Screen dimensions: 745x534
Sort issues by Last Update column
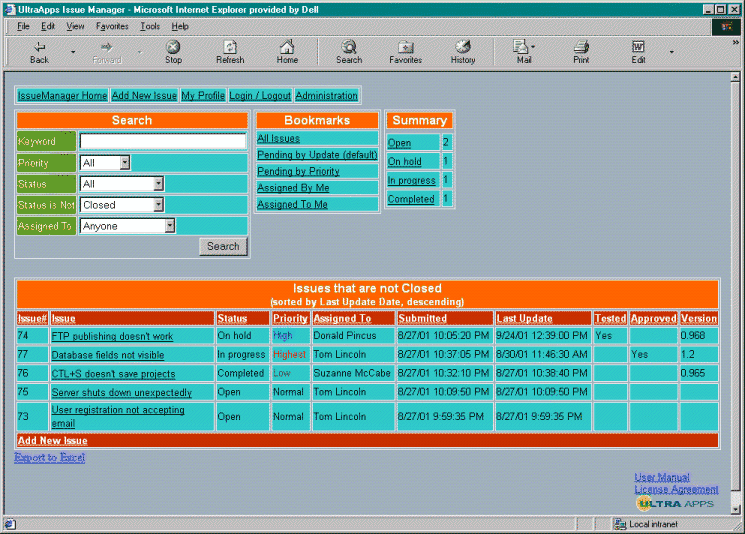(x=524, y=319)
